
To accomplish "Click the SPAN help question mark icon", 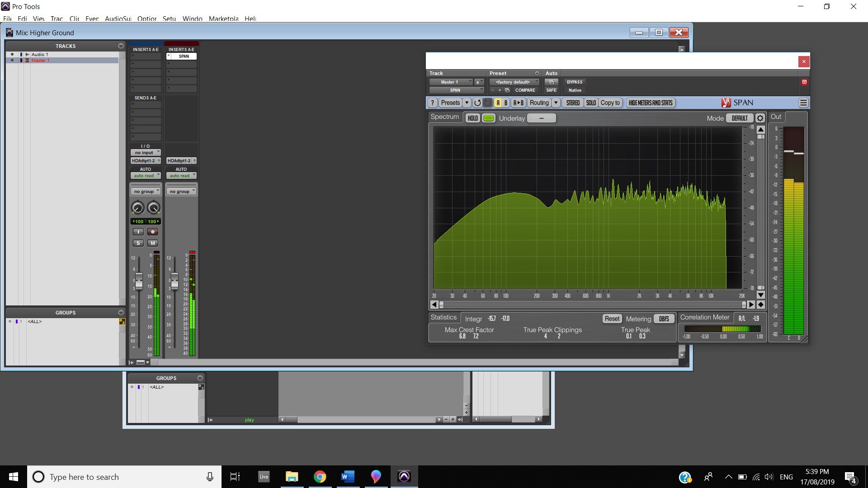I will [x=433, y=103].
